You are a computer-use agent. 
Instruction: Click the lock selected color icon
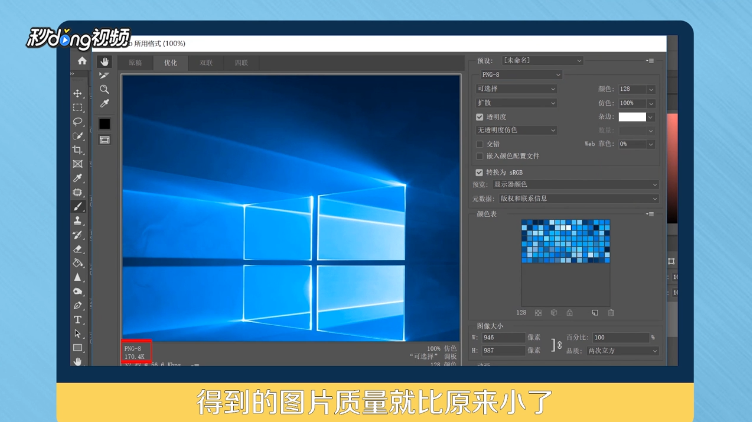coord(570,313)
